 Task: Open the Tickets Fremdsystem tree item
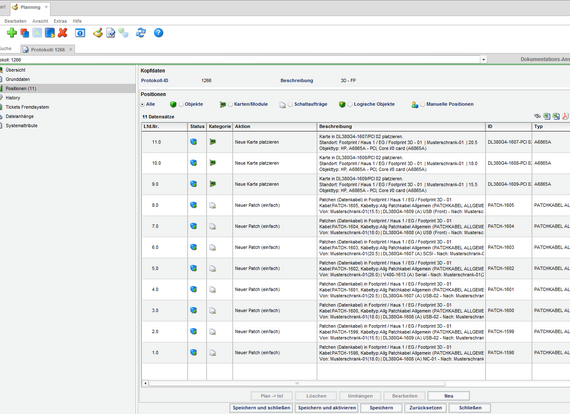tap(27, 107)
